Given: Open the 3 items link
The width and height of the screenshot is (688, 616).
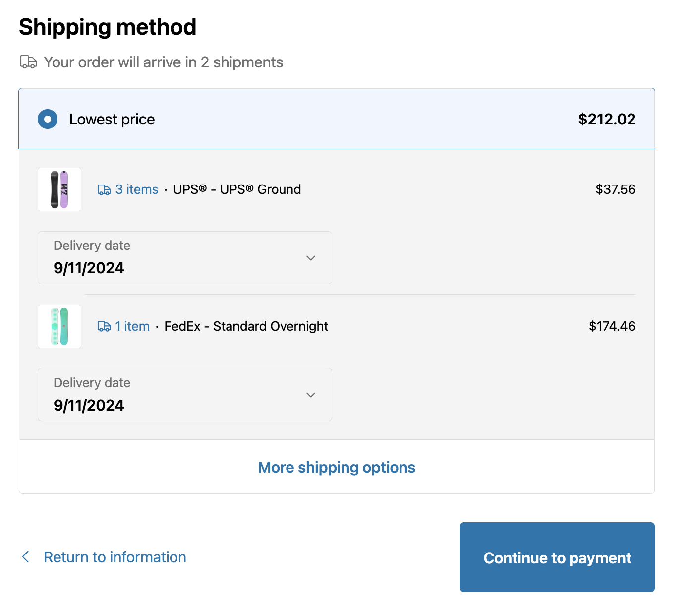Looking at the screenshot, I should click(x=137, y=189).
